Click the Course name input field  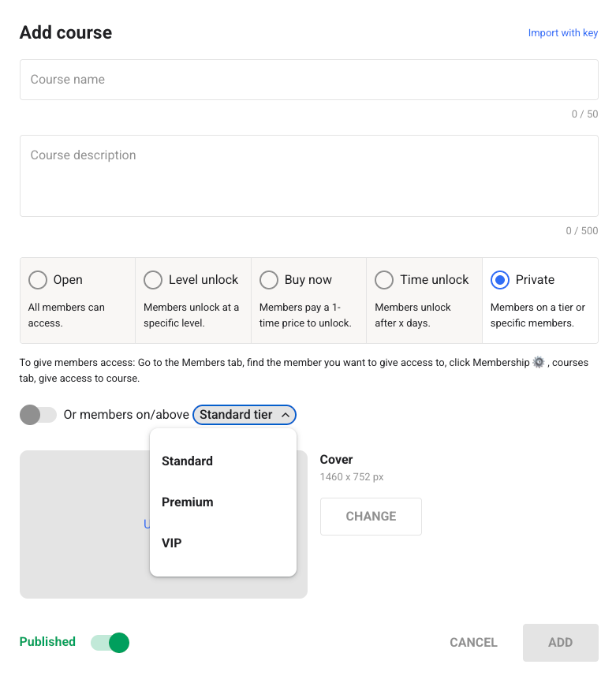point(308,79)
